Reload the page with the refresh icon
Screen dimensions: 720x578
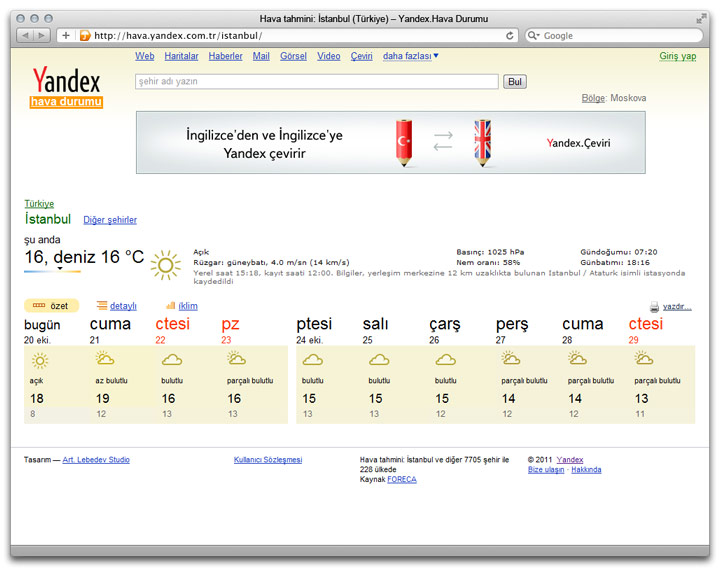[510, 35]
